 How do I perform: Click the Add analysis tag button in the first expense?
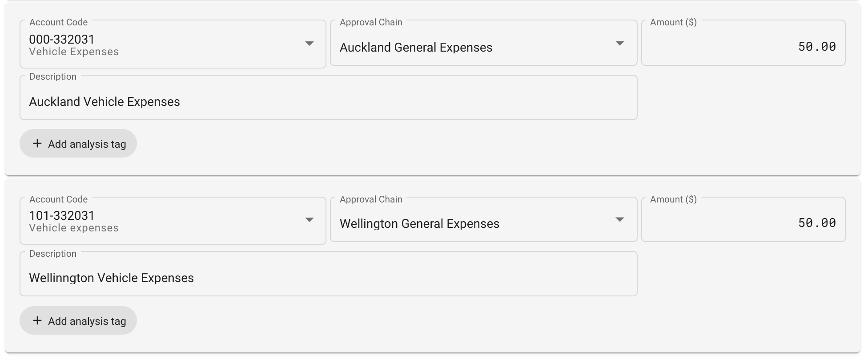(x=78, y=143)
